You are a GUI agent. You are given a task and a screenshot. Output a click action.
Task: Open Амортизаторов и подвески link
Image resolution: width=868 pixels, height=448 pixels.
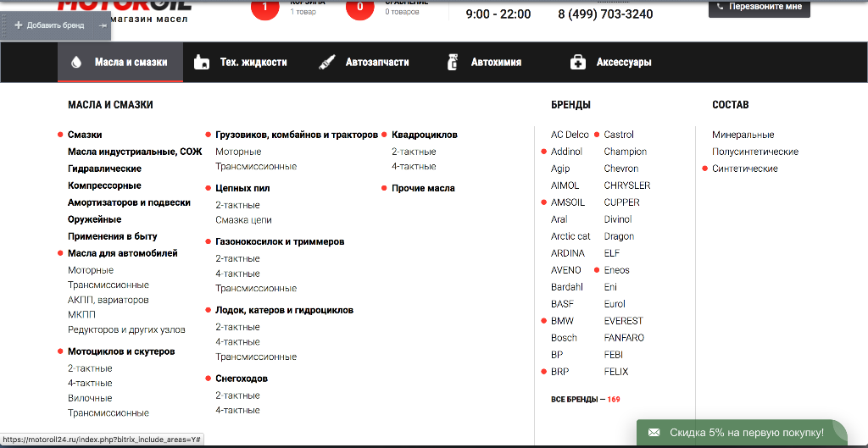click(129, 203)
